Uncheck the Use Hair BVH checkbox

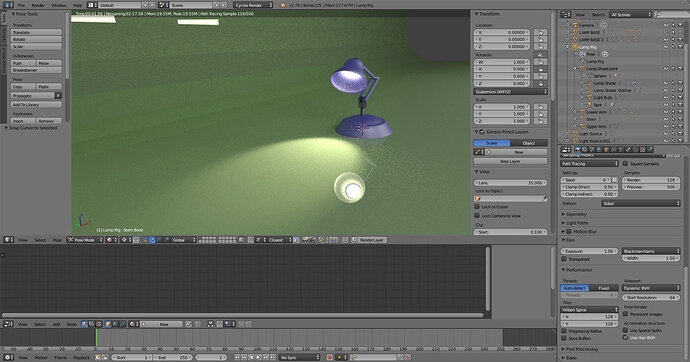pos(625,337)
